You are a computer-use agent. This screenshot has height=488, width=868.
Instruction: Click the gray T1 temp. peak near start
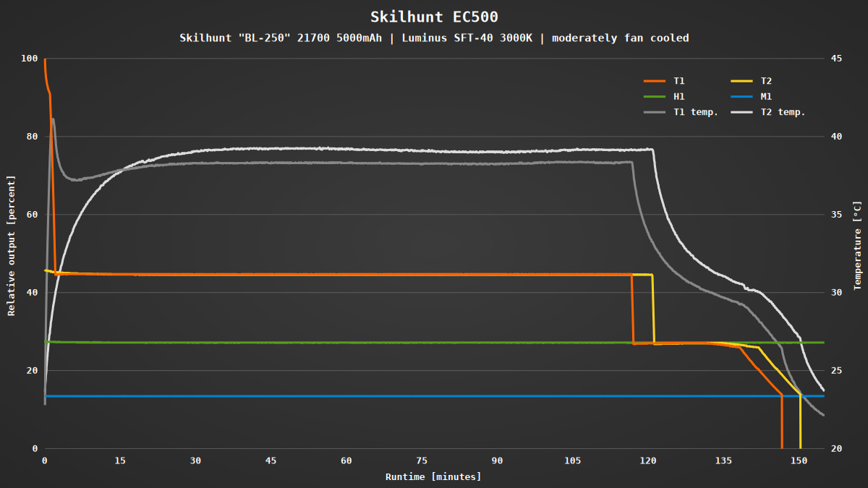(53, 119)
